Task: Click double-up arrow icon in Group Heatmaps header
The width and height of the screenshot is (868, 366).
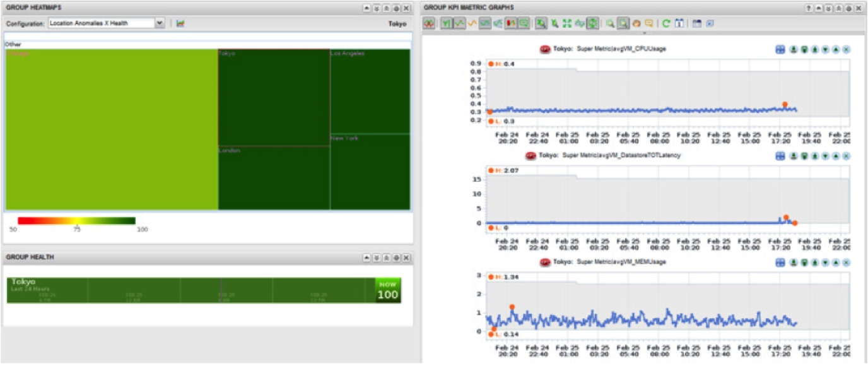Action: [x=386, y=8]
